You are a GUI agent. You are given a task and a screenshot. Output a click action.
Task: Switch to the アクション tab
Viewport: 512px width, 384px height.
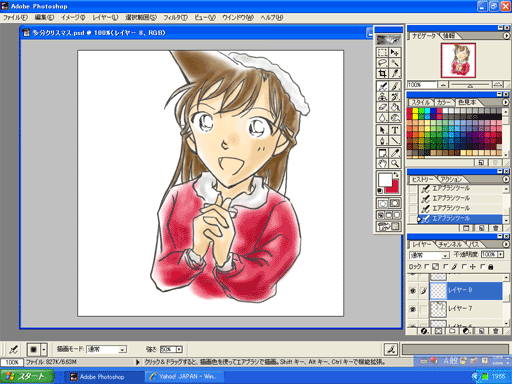point(451,180)
